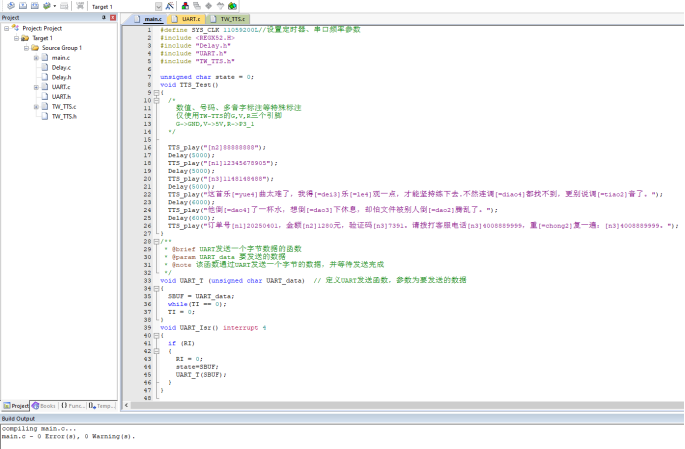Switch to the Functions bottom panel tab
Image resolution: width=685 pixels, height=449 pixels.
click(73, 406)
